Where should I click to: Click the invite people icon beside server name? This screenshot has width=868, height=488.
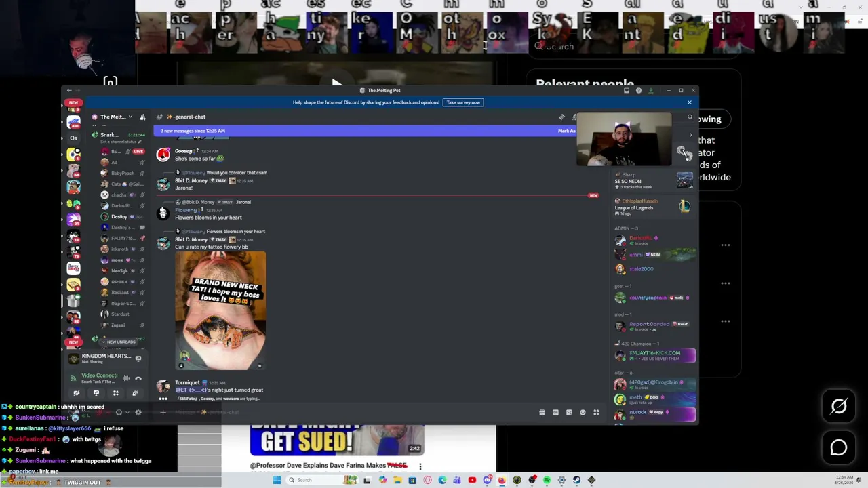tap(142, 117)
